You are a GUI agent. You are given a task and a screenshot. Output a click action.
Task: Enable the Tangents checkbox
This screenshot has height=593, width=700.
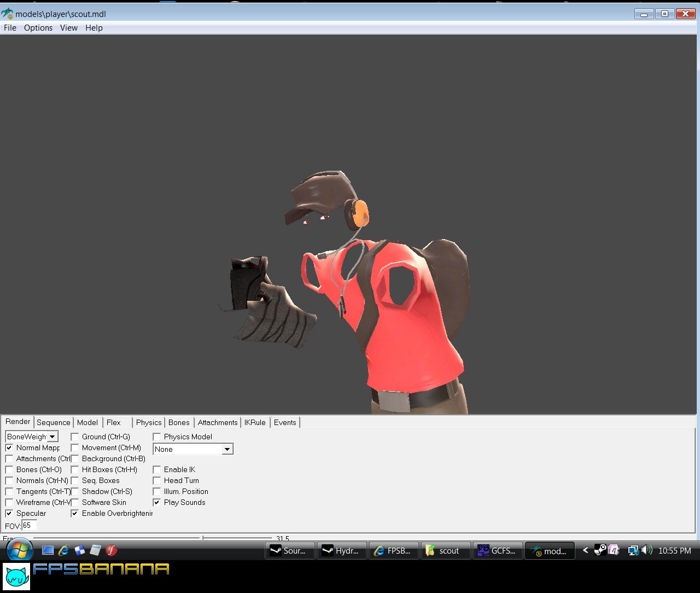tap(9, 491)
